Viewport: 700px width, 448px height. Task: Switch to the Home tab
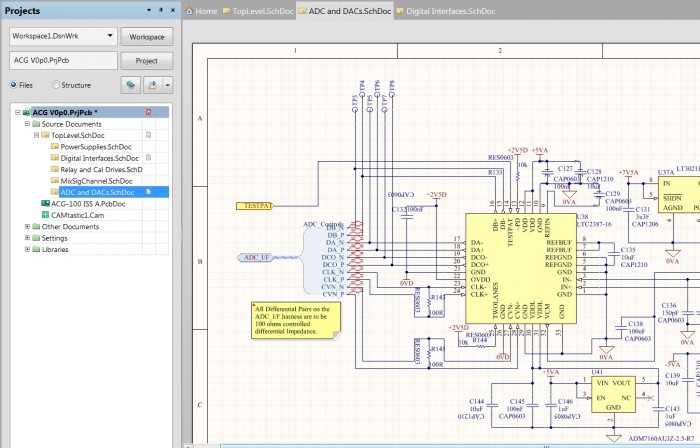pyautogui.click(x=201, y=10)
